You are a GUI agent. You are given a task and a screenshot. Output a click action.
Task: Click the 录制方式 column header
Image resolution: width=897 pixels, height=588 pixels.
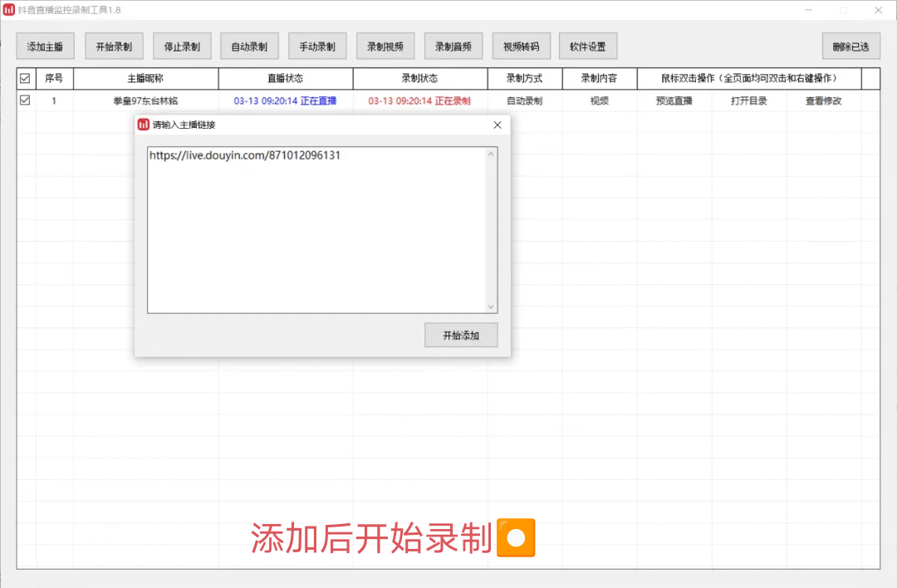[525, 78]
